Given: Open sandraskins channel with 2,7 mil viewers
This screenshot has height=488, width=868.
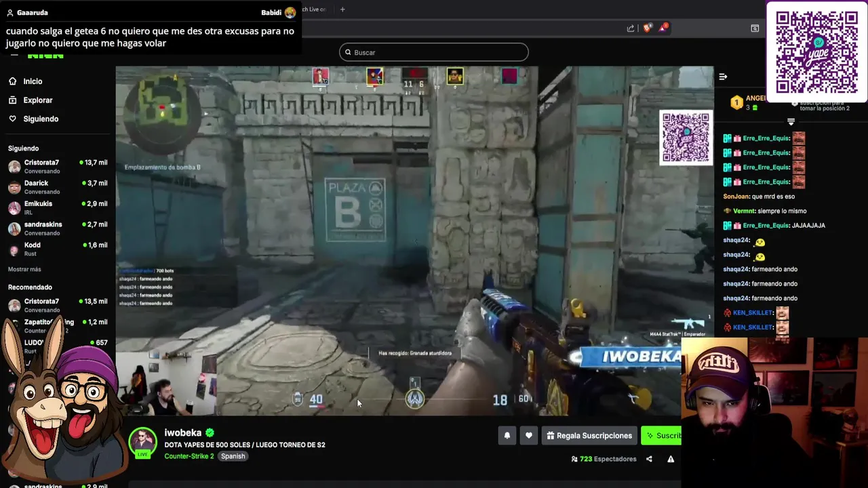Looking at the screenshot, I should (x=58, y=228).
